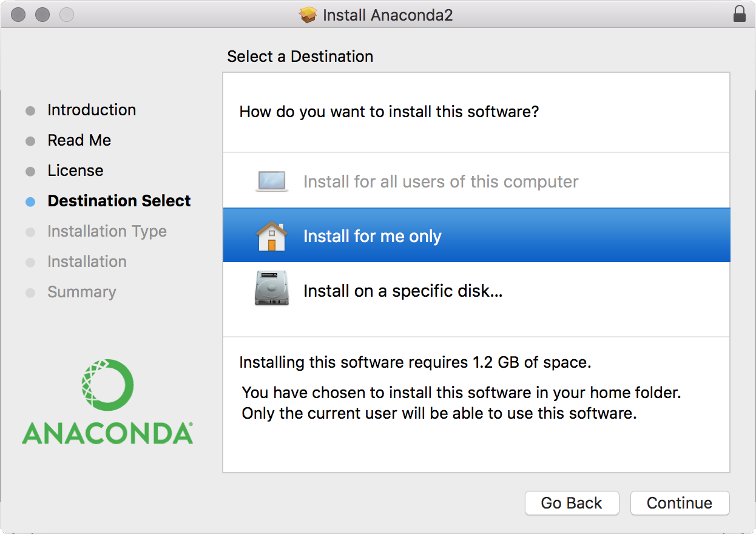Click the house icon for home install

click(272, 236)
